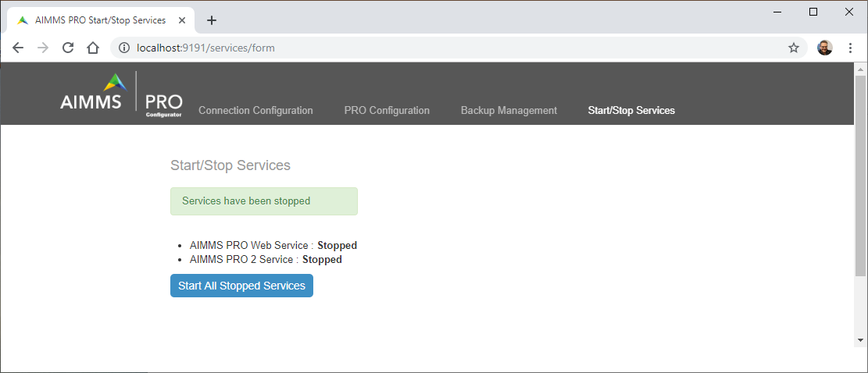Click the AIMMS PRO Configurator logo

(x=121, y=94)
